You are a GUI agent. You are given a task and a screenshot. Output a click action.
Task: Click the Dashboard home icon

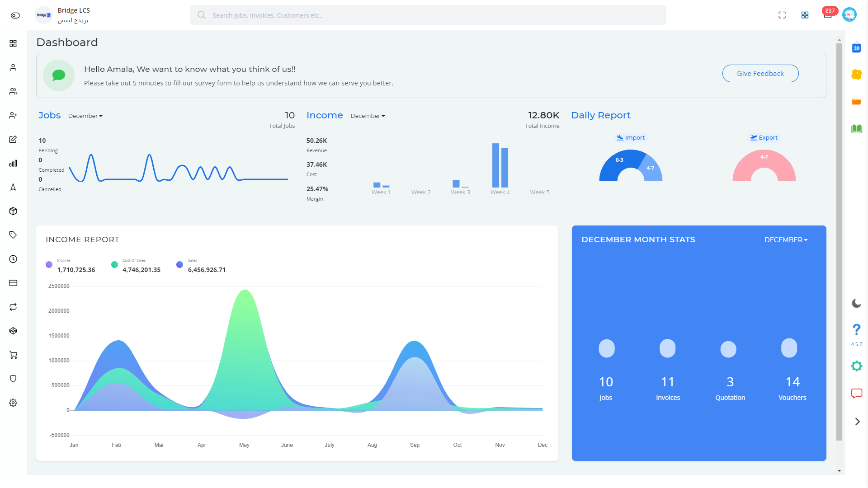(x=13, y=43)
